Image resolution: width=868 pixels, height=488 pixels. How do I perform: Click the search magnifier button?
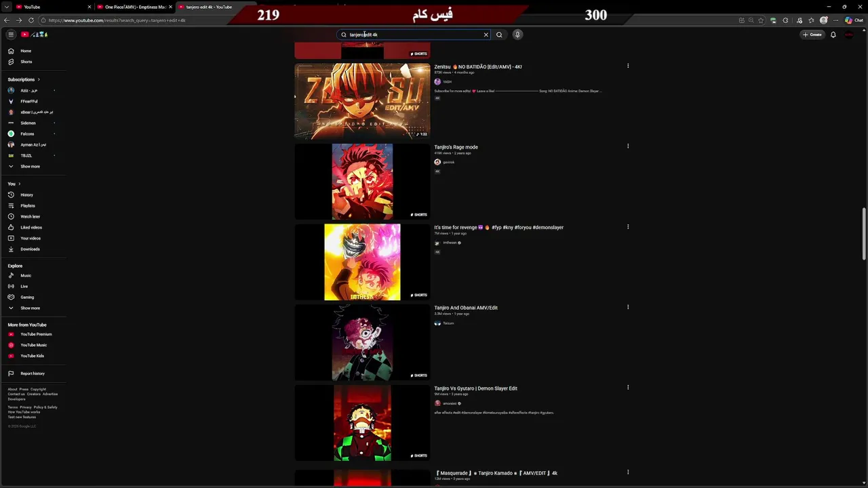coord(499,35)
